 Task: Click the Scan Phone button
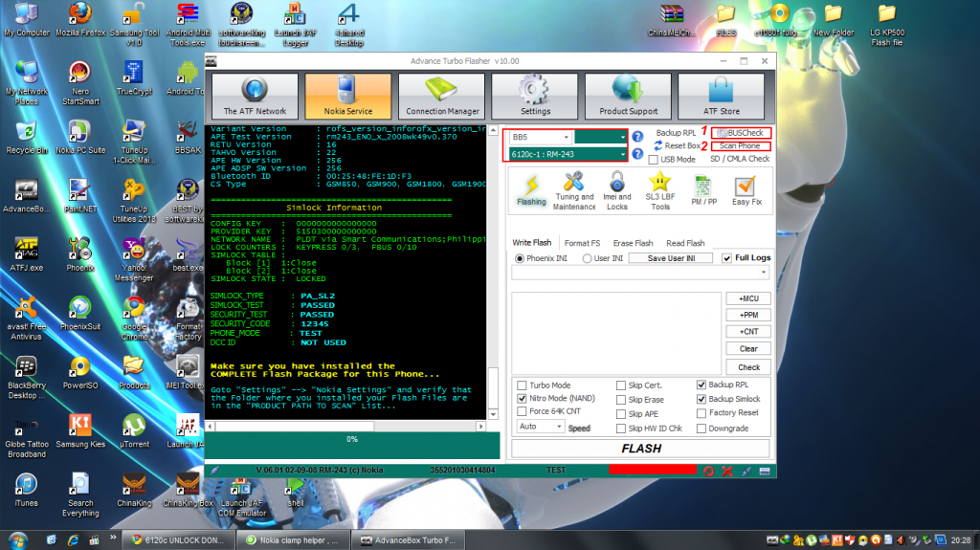(741, 146)
